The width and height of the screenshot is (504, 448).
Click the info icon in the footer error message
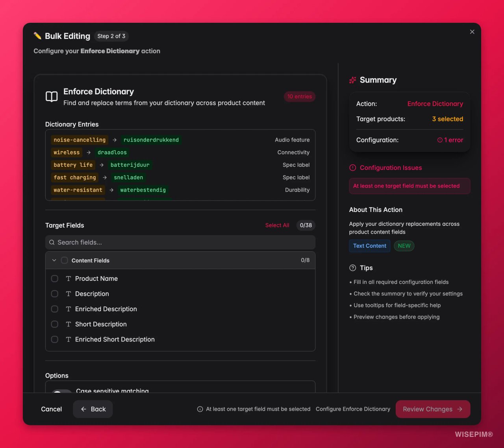coord(200,409)
